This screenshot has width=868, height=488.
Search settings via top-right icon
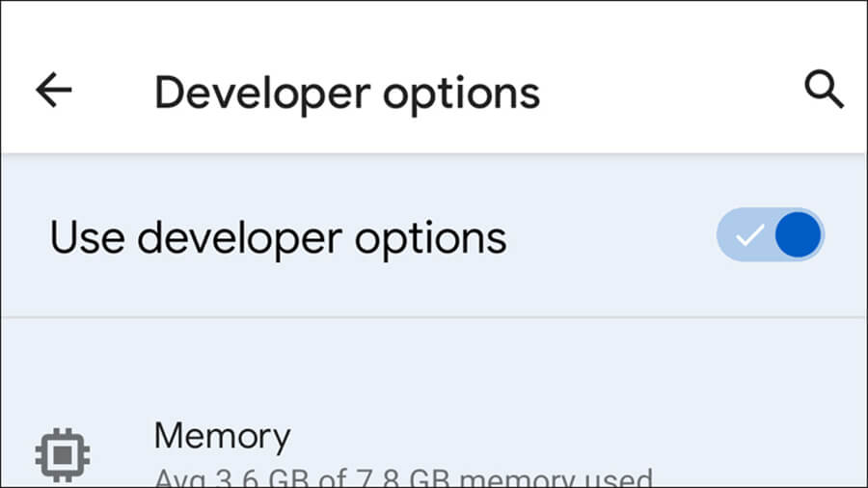click(824, 91)
